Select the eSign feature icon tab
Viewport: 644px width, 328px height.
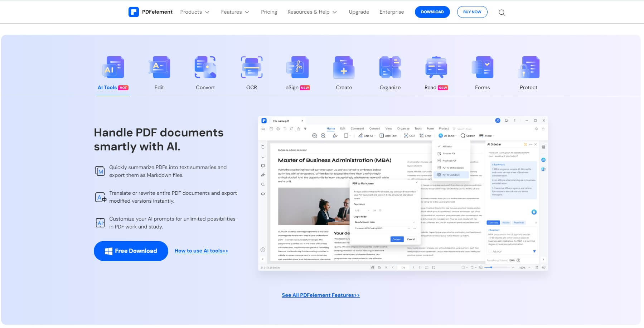(x=297, y=73)
